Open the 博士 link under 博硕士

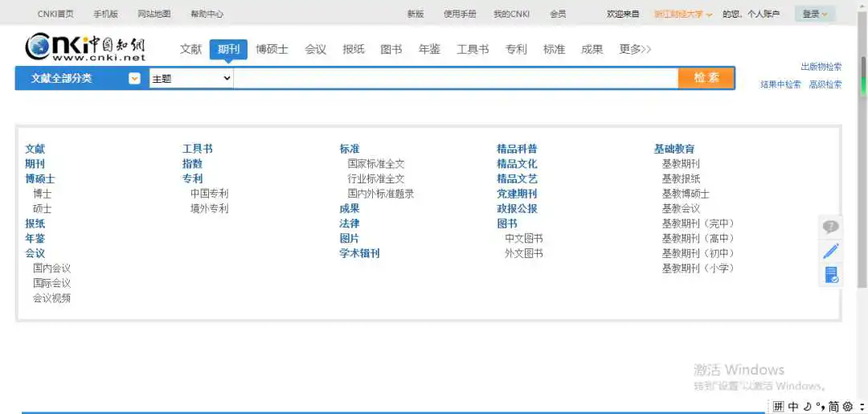[x=42, y=194]
